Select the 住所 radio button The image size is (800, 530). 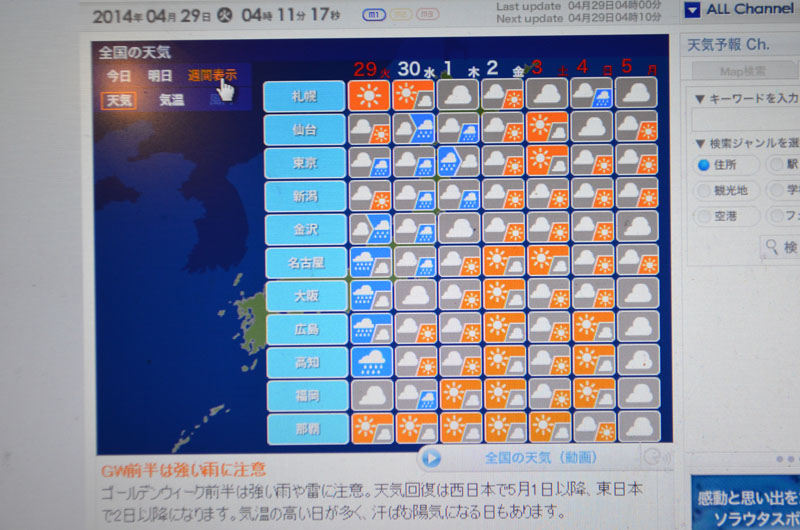click(704, 165)
